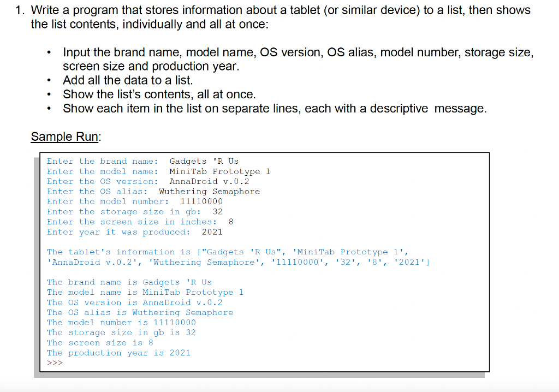
Task: Click the model number '11110000'
Action: point(201,201)
